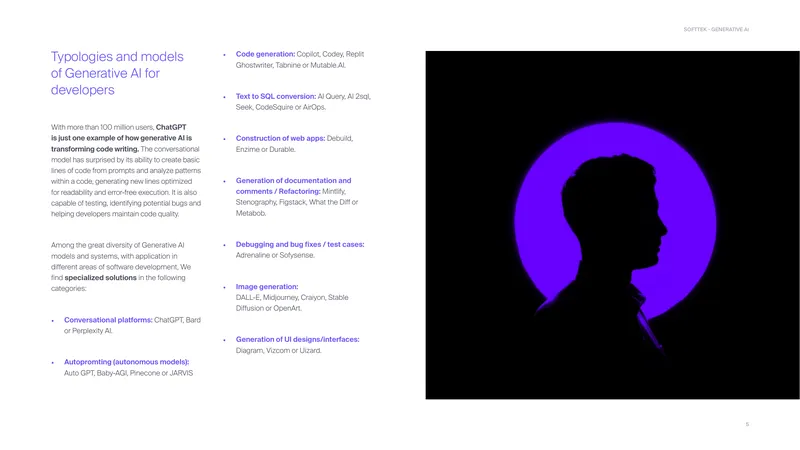Screen dimensions: 800x450
Task: Click the line "Ghostwriter, Tabnine or Mutable.AI."
Action: click(291, 65)
